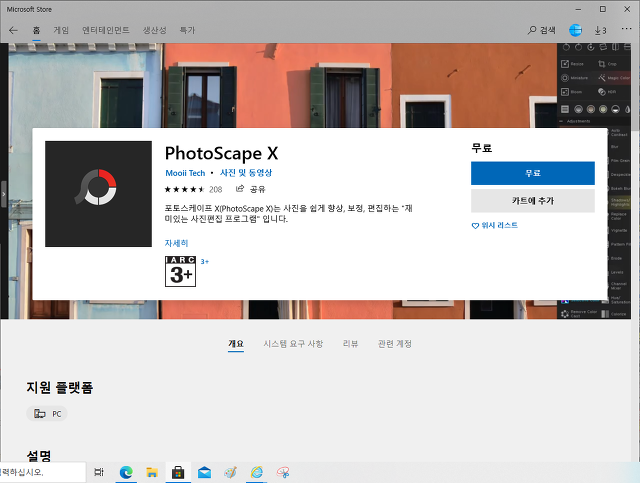This screenshot has width=640, height=483.
Task: Share the app via 공유
Action: (x=251, y=189)
